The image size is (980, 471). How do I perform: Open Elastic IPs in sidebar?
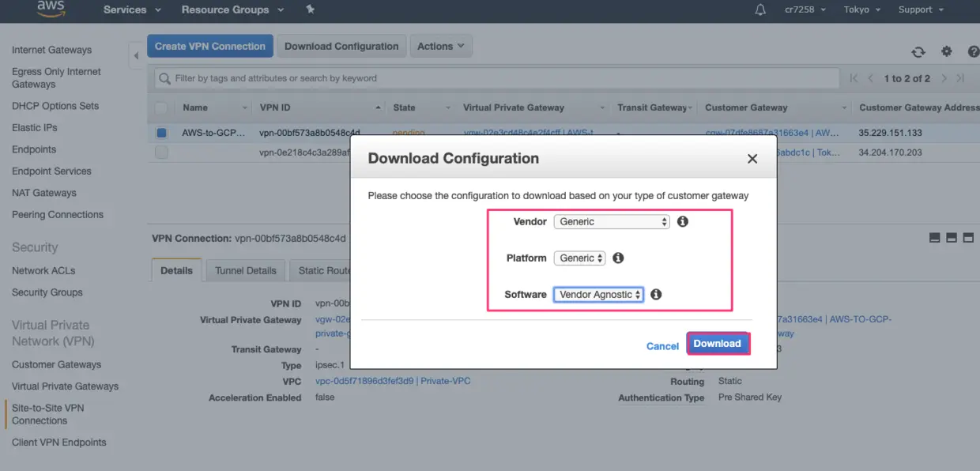pos(35,127)
